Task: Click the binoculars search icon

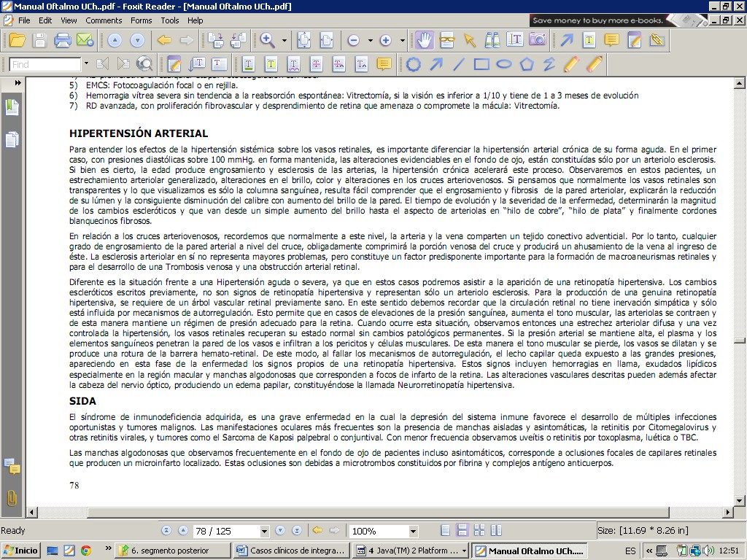Action: [x=492, y=40]
